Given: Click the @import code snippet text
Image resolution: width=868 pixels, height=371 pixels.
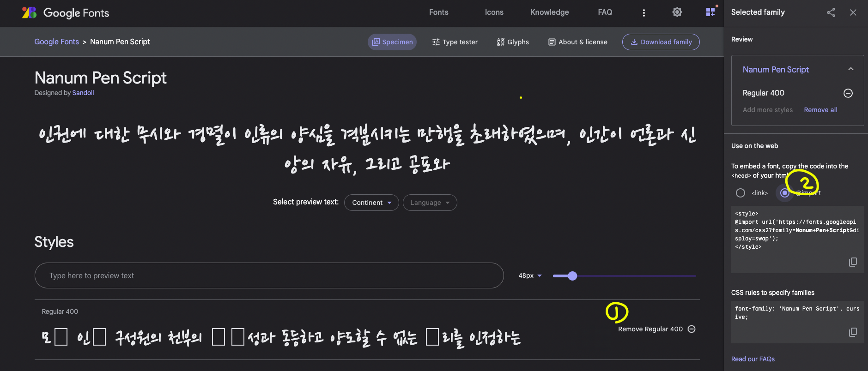Looking at the screenshot, I should (x=797, y=230).
